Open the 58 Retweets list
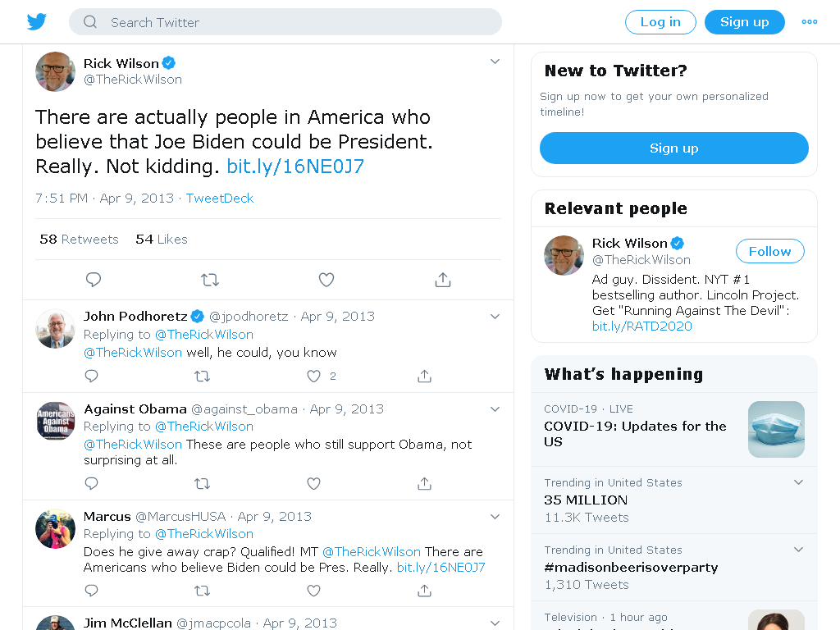840x630 pixels. [80, 240]
